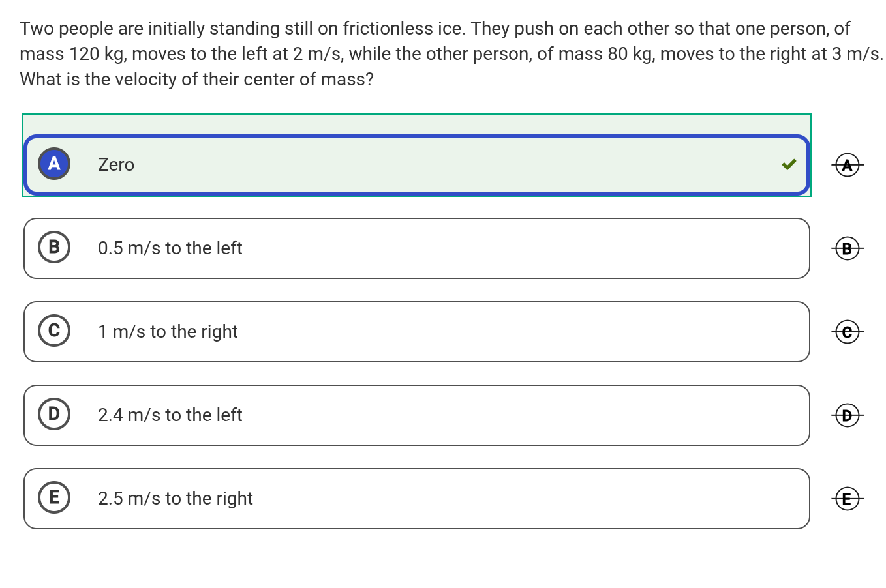Eliminate answer choice D with strikethrough icon
This screenshot has height=588, width=886.
pos(847,415)
